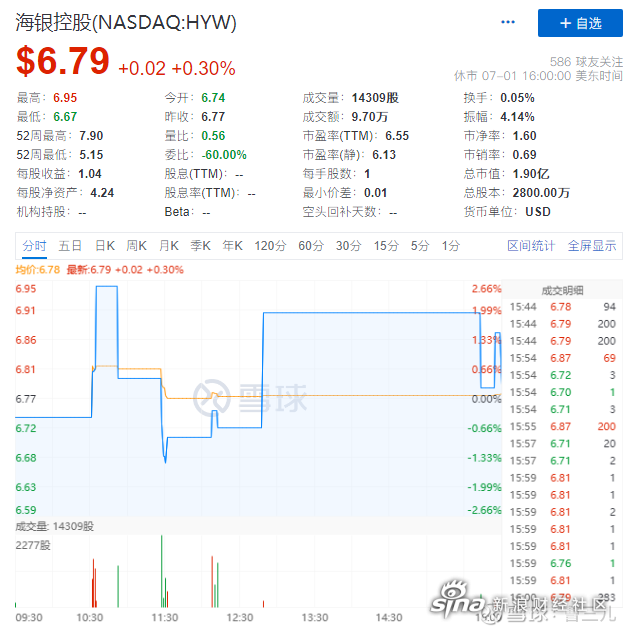Click the 成交量 value 14309股
The width and height of the screenshot is (635, 633).
click(375, 98)
